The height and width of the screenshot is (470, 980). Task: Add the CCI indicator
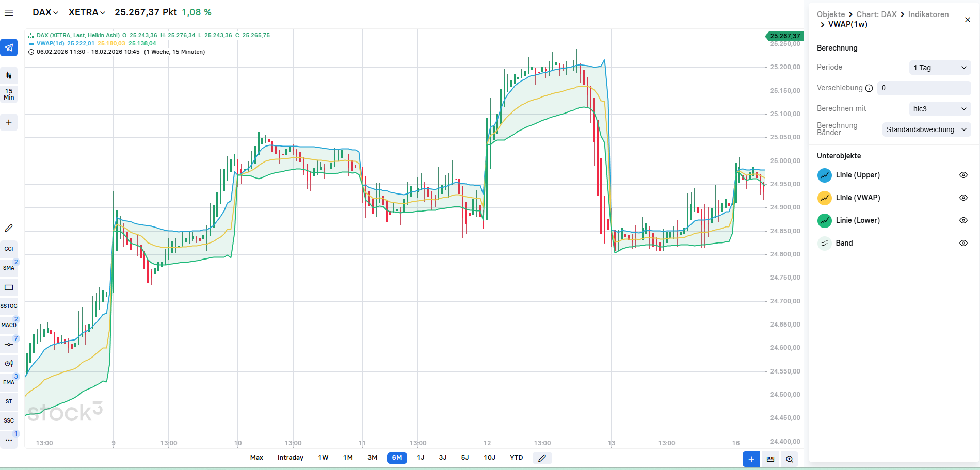tap(9, 249)
